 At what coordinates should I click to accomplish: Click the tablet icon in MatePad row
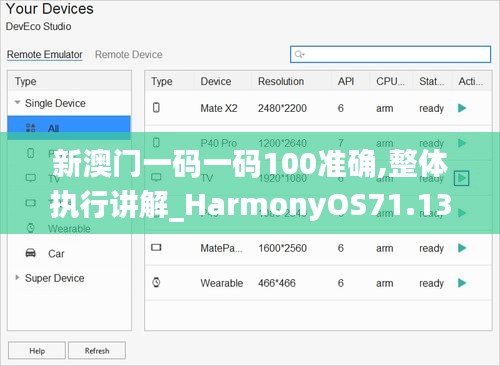click(x=156, y=247)
